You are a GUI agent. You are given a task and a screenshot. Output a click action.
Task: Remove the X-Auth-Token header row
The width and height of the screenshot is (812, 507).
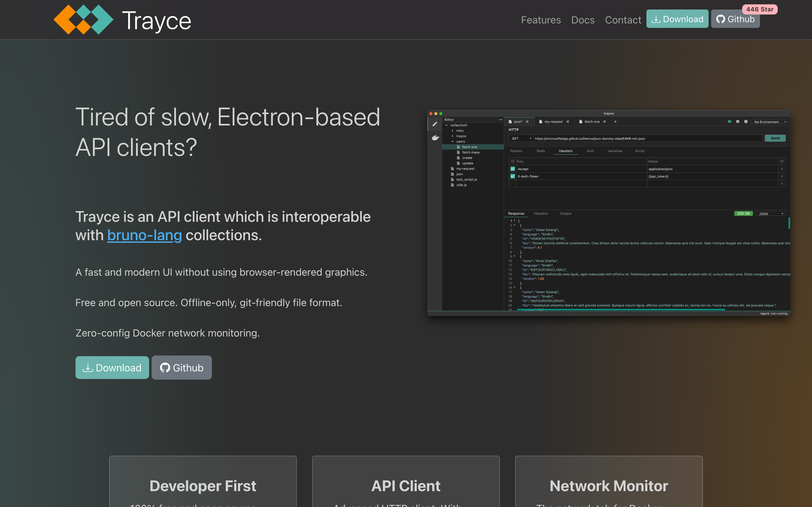point(782,176)
